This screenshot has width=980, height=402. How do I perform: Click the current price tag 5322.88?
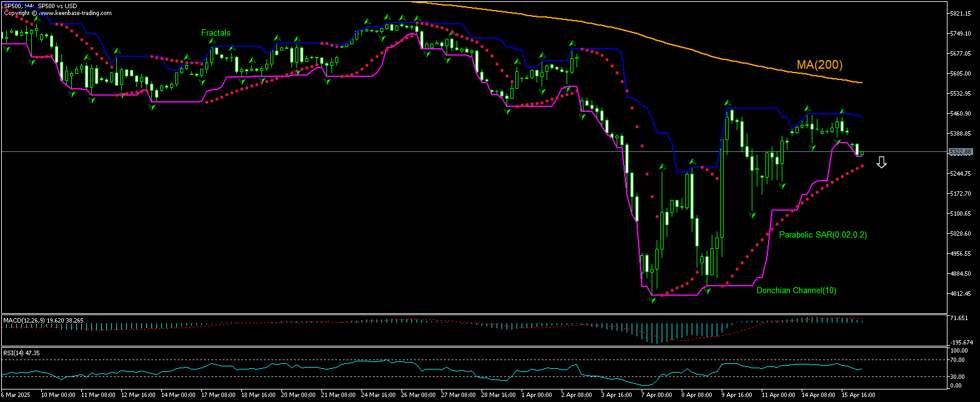959,152
